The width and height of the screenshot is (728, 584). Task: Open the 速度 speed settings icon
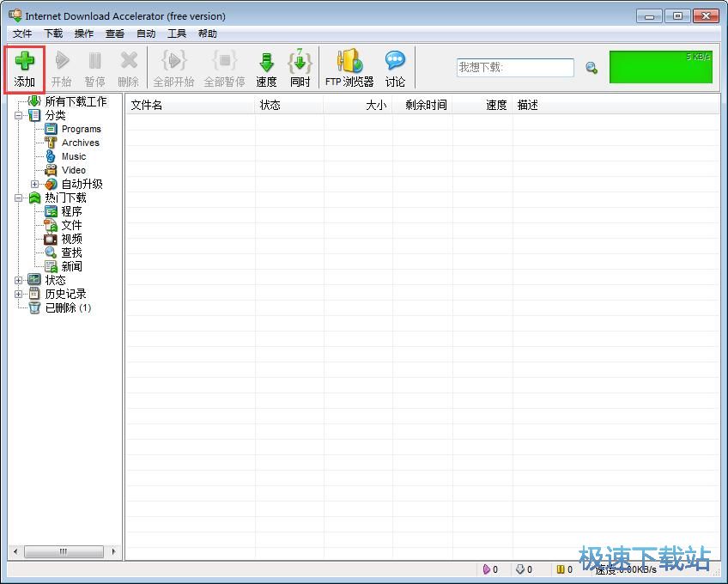coord(266,63)
